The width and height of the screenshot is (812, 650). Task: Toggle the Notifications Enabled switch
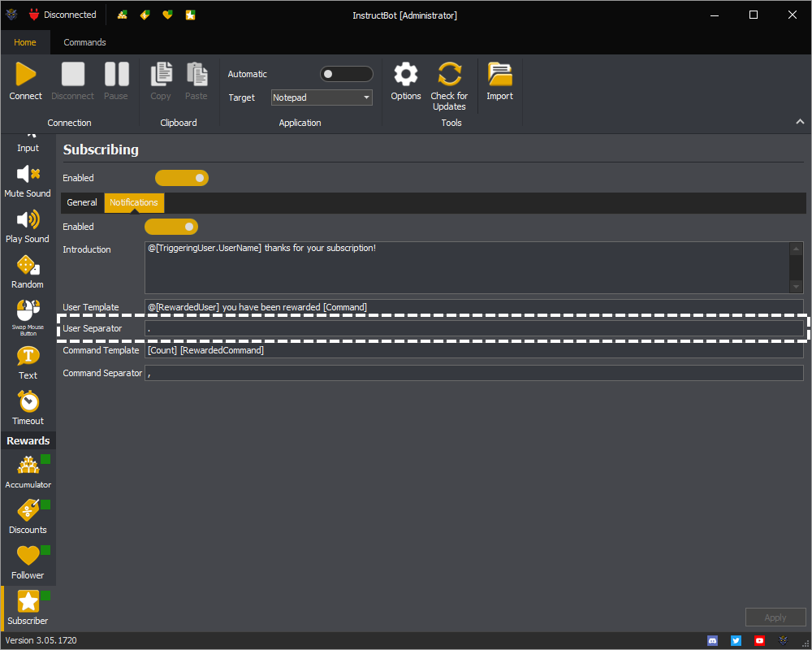(x=171, y=227)
